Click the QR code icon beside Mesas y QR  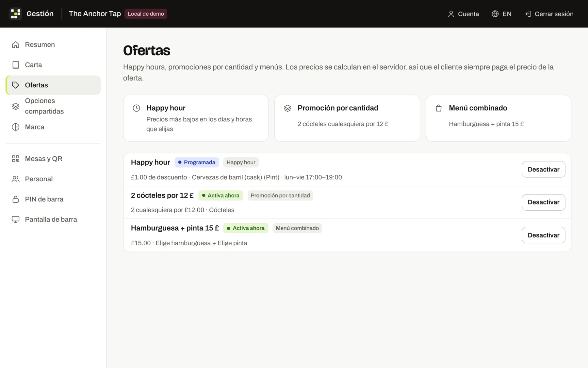click(x=16, y=159)
